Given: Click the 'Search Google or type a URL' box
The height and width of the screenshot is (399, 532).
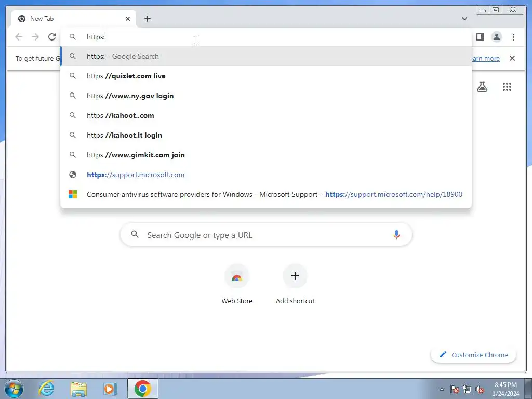Looking at the screenshot, I should pyautogui.click(x=266, y=234).
